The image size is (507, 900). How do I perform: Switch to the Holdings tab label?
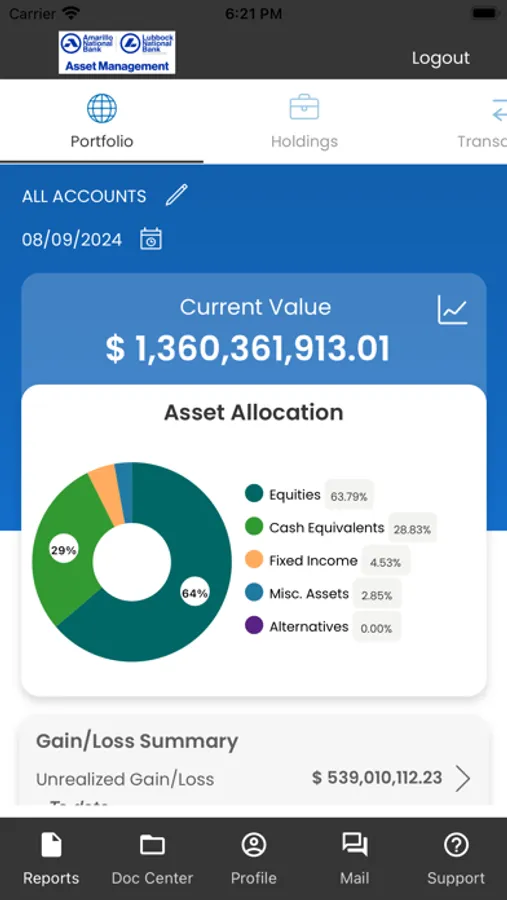click(304, 141)
